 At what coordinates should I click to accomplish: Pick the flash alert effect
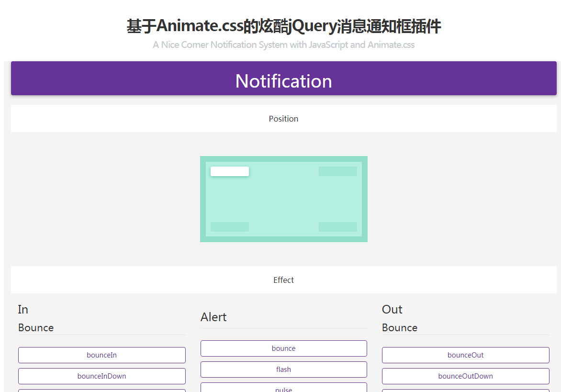284,370
